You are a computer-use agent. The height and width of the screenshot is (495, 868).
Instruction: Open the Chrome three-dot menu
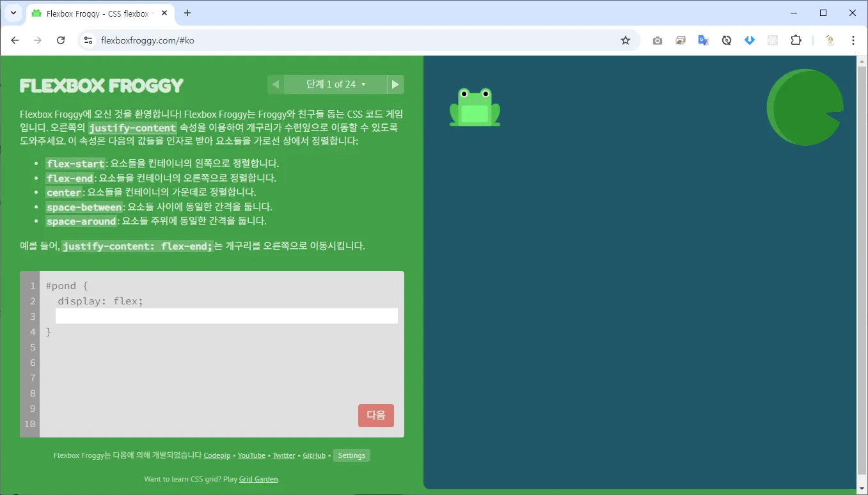point(853,40)
